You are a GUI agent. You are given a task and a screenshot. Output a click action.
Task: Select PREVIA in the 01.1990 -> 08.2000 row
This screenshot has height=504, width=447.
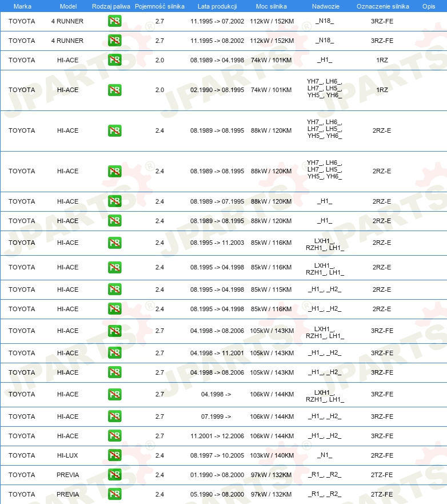(68, 475)
